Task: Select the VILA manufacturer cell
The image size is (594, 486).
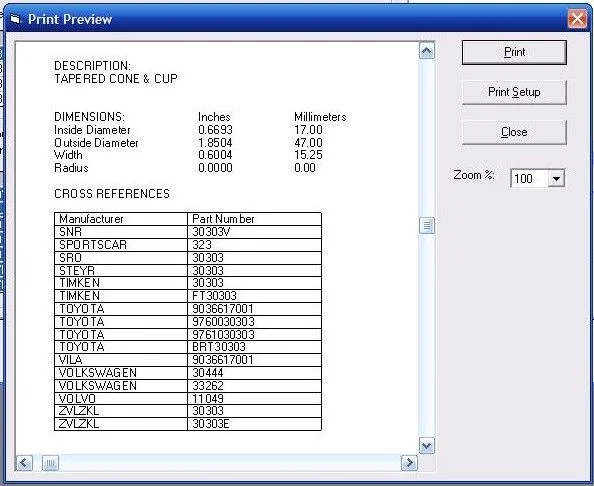Action: (x=121, y=360)
